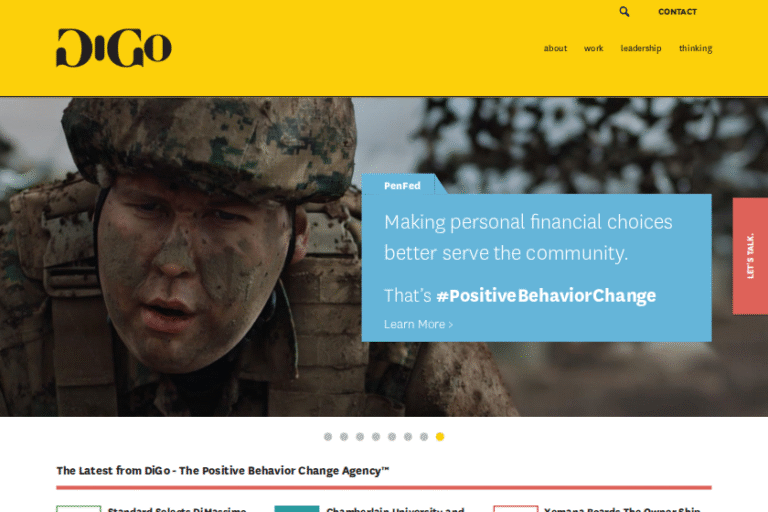Click the Learn More link
This screenshot has height=512, width=768.
click(418, 324)
